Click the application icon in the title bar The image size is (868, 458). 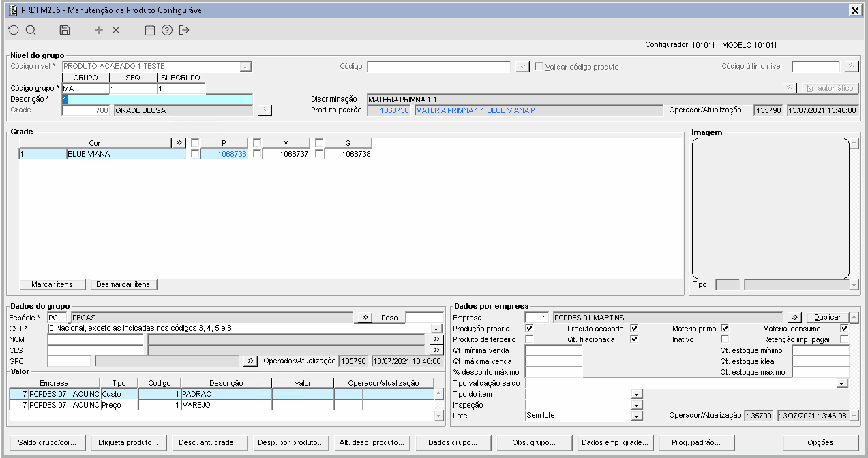click(12, 10)
